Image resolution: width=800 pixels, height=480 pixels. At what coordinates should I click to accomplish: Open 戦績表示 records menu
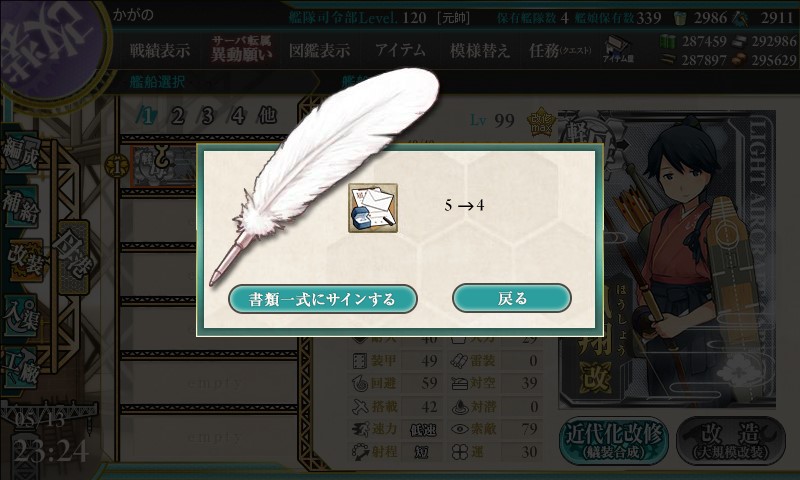point(160,50)
